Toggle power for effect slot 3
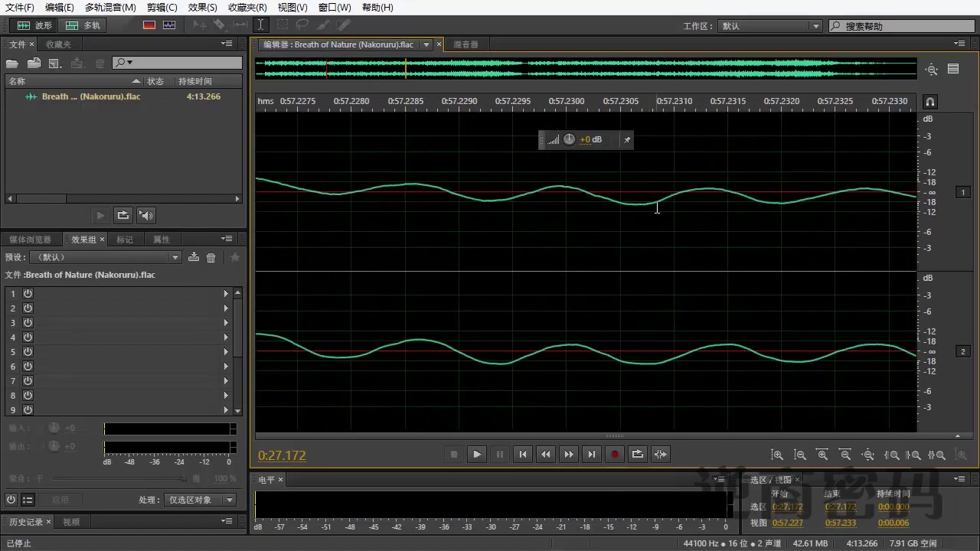 click(x=28, y=322)
